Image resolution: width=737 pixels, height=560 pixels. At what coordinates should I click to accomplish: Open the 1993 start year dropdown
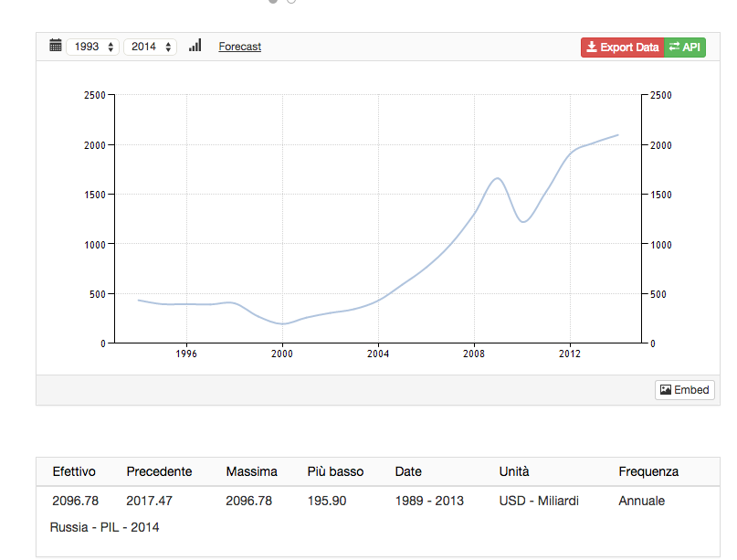[93, 47]
